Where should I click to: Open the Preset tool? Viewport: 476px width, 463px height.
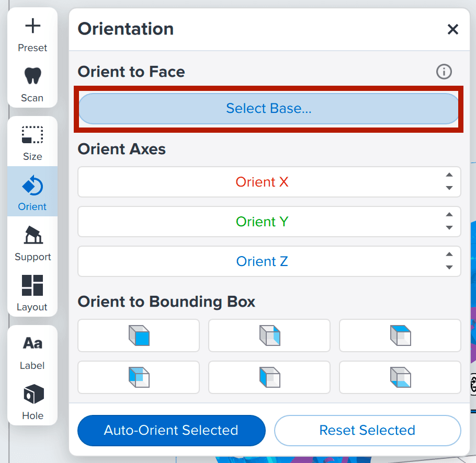[x=32, y=34]
